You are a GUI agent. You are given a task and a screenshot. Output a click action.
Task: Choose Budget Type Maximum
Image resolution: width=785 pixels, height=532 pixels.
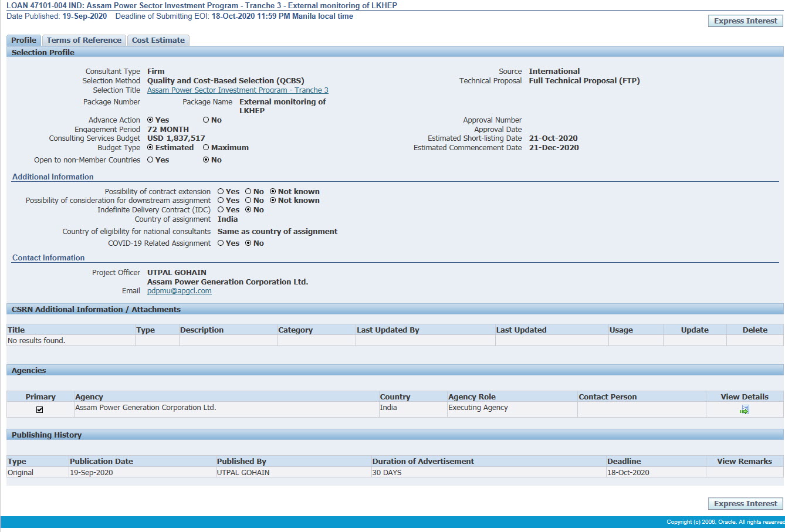tap(206, 147)
